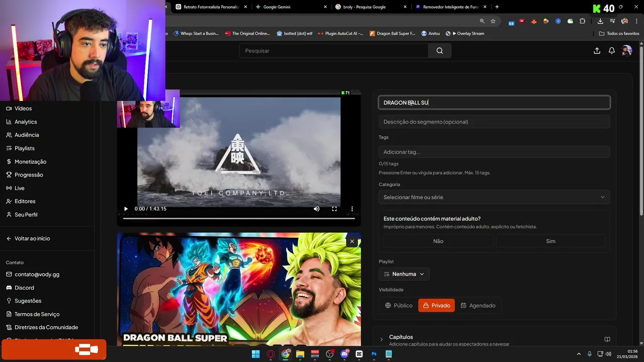This screenshot has width=644, height=362.
Task: Set visibility to Privado
Action: 436,305
